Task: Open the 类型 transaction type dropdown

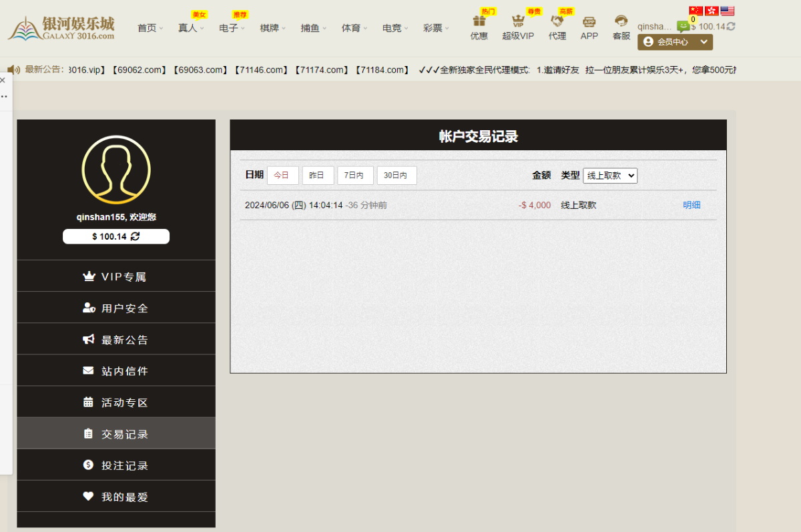Action: (x=610, y=176)
